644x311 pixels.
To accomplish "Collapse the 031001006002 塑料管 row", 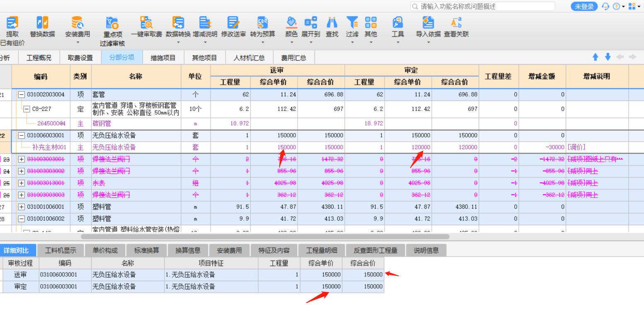I will (x=22, y=219).
